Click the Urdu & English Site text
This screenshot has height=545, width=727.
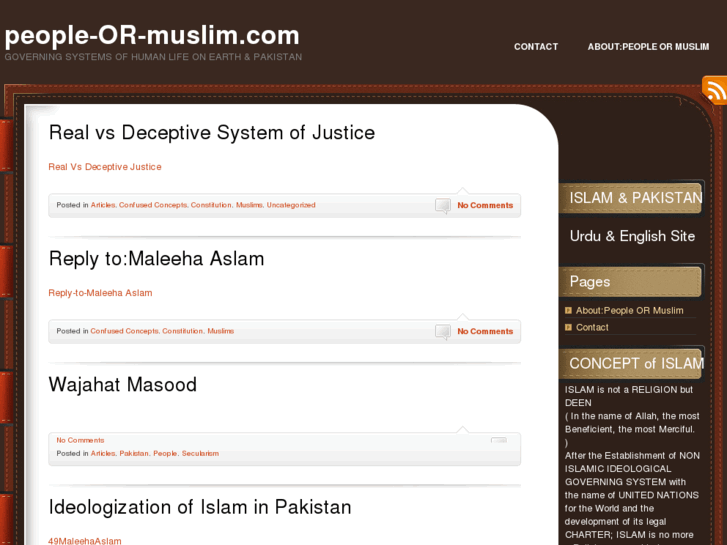click(x=632, y=236)
